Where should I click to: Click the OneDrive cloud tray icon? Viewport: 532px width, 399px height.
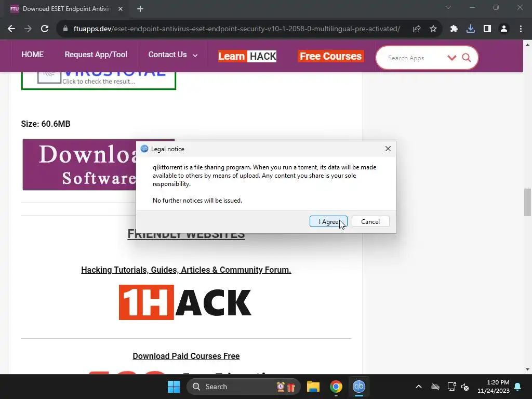coord(435,387)
